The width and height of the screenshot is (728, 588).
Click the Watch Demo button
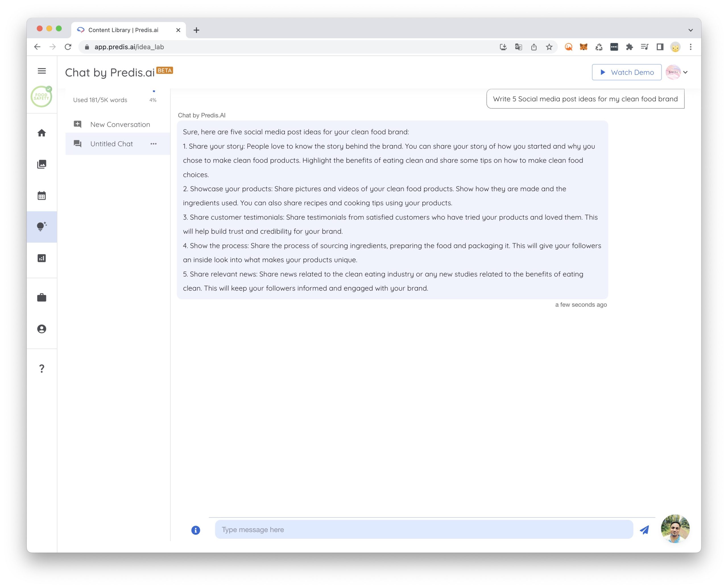coord(626,72)
